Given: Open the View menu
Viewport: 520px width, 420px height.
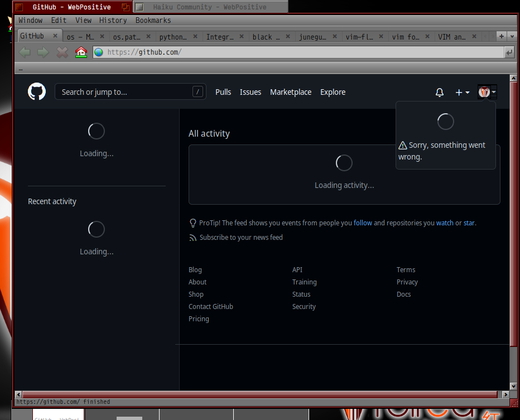Looking at the screenshot, I should point(83,20).
